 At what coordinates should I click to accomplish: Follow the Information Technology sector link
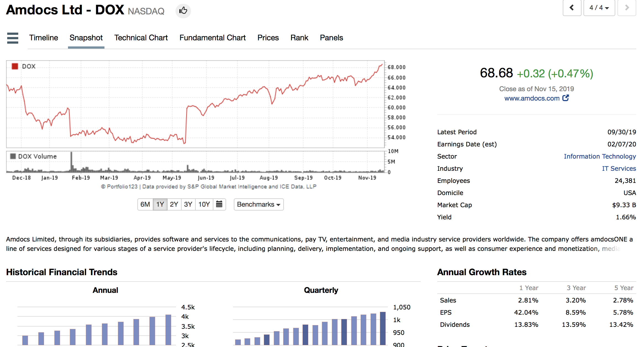point(600,156)
